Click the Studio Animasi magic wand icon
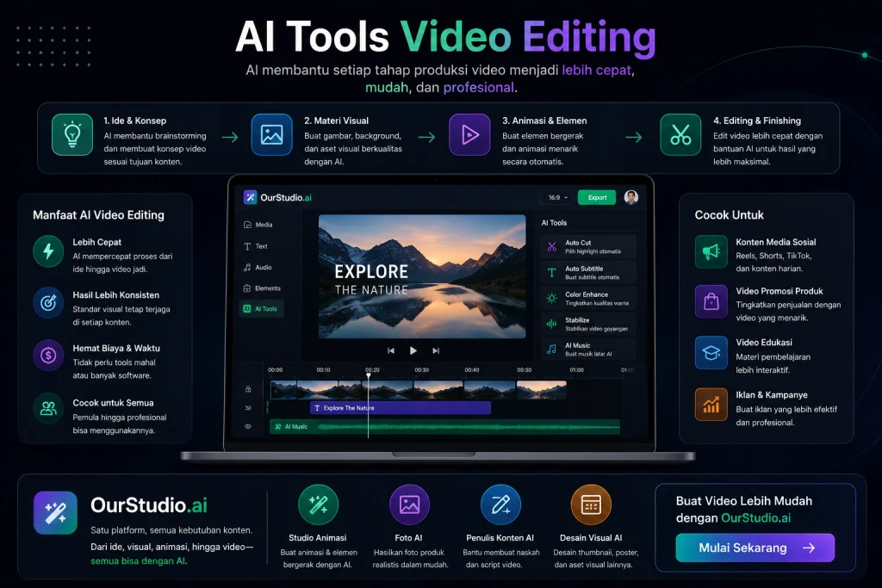882x588 pixels. (x=319, y=504)
